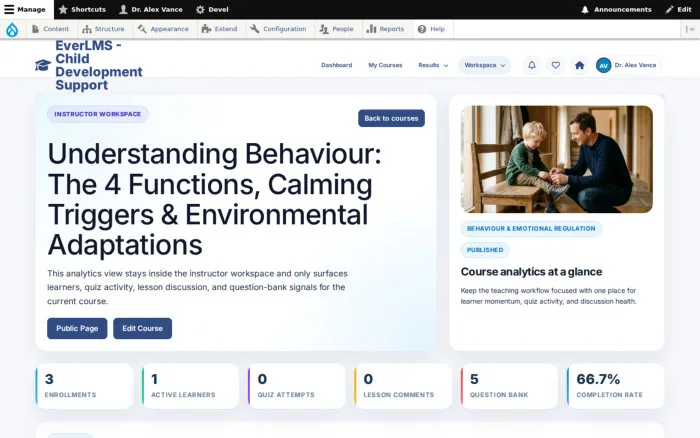Open Dr. Alex Vance admin user menu
700x438 pixels.
[x=151, y=9]
